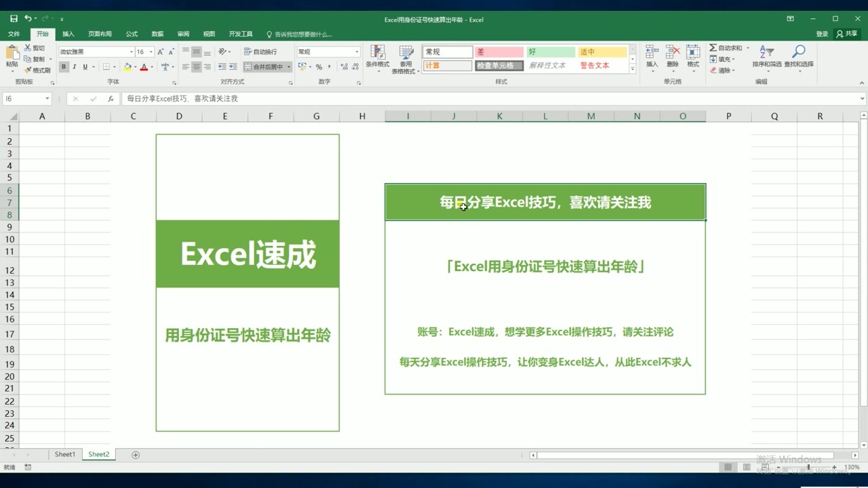868x488 pixels.
Task: Toggle Italic formatting
Action: (x=75, y=66)
